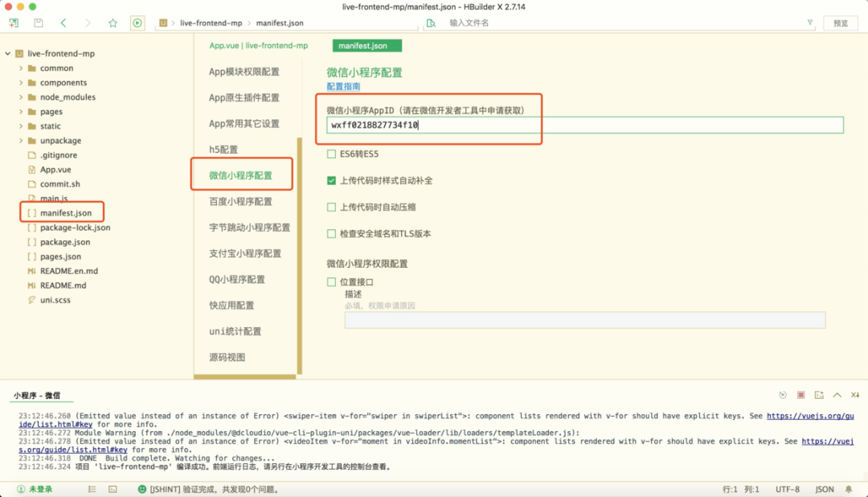Open App原生插件配置 section

(244, 97)
